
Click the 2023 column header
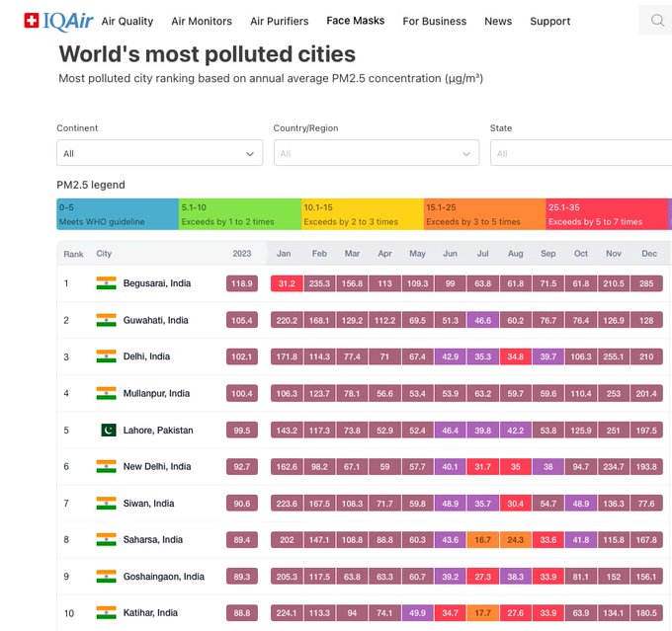242,254
